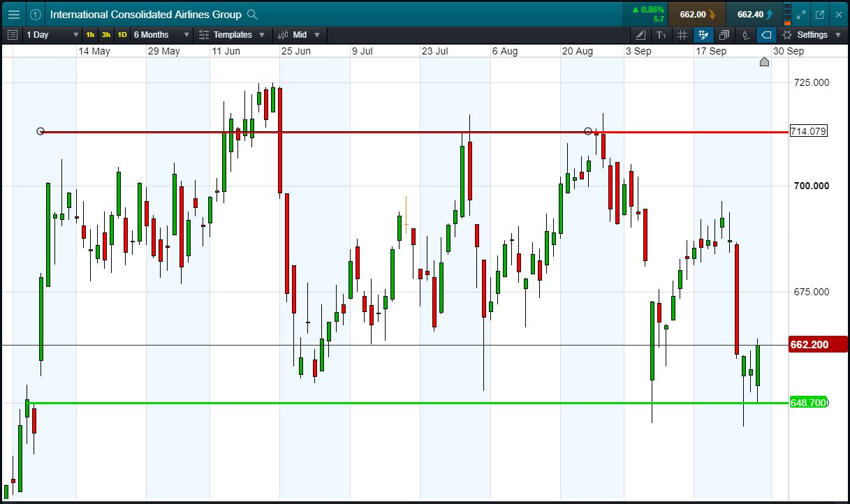The width and height of the screenshot is (850, 504).
Task: Toggle the chart grid lines
Action: pyautogui.click(x=682, y=34)
